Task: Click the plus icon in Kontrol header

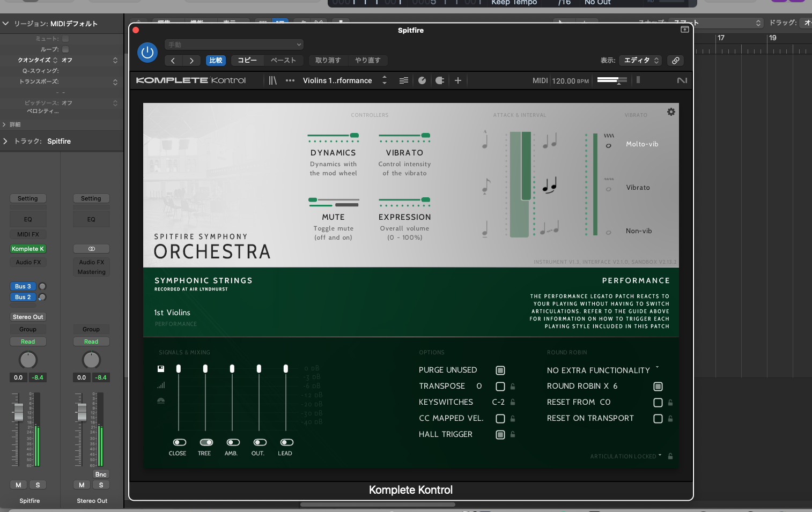Action: [458, 80]
